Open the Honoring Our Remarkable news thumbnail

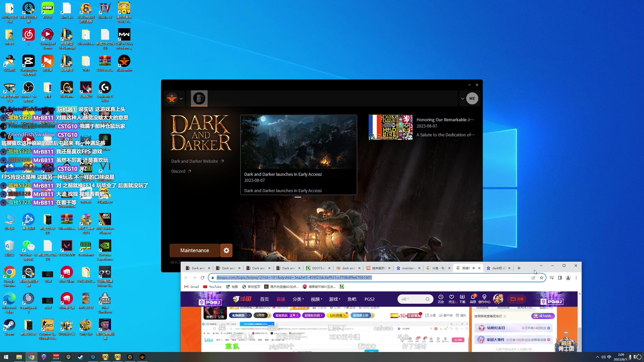coord(390,127)
